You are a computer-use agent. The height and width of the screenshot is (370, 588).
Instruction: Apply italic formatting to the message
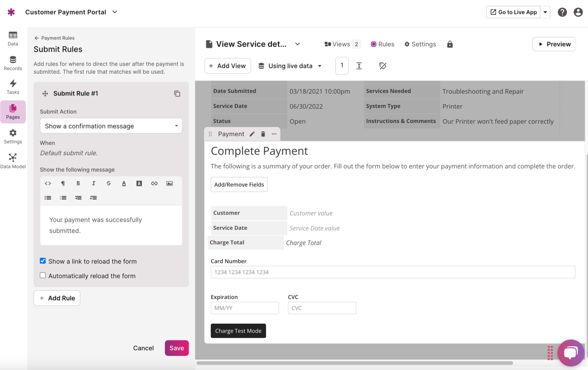[x=93, y=183]
